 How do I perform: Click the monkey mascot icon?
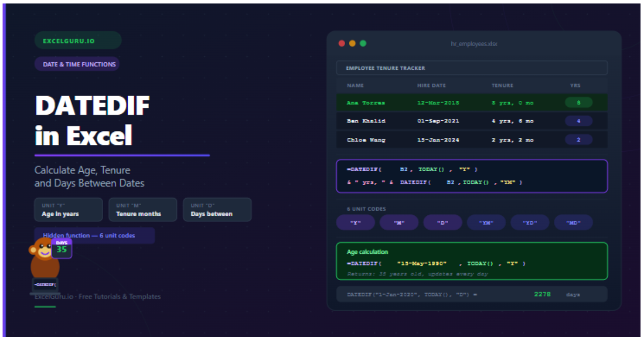click(43, 260)
